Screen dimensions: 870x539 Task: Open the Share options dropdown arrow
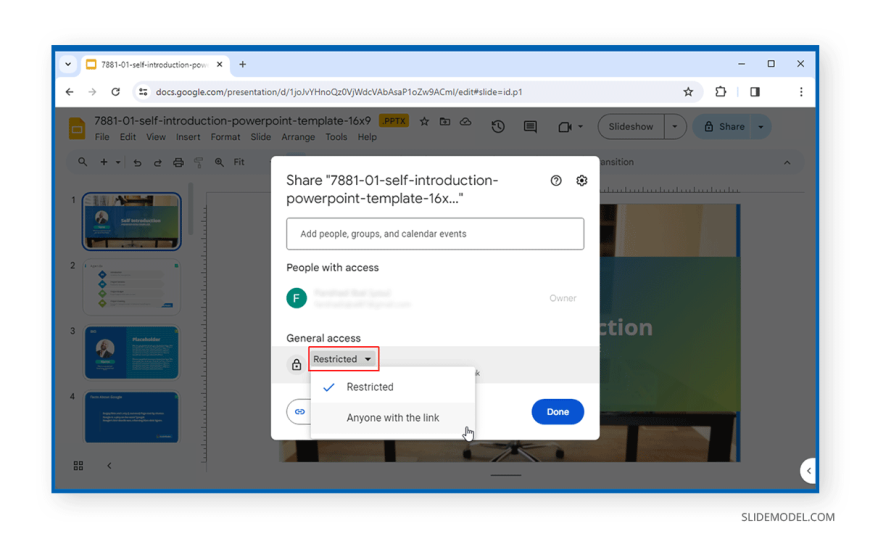coord(761,127)
